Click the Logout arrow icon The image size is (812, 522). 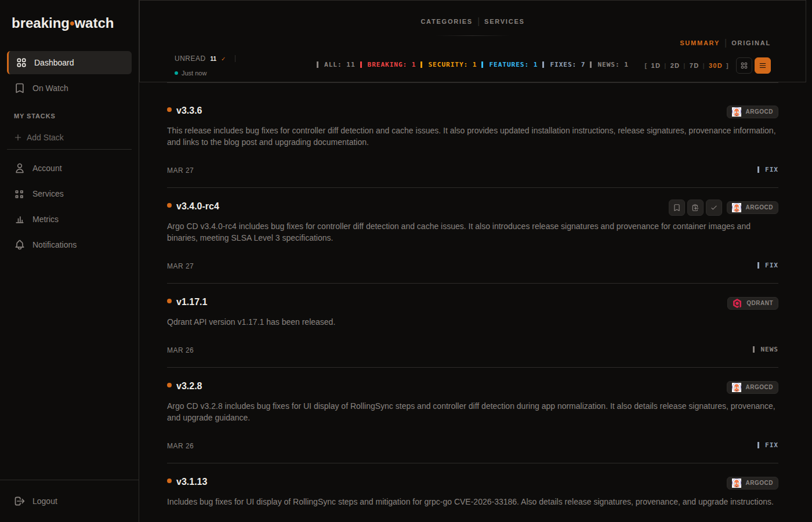(x=20, y=501)
